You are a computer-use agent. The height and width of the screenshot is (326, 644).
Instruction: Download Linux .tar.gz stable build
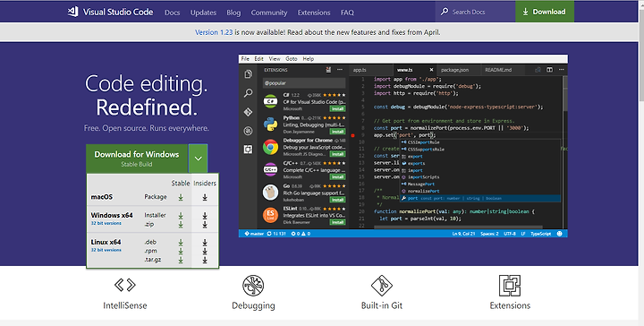181,260
